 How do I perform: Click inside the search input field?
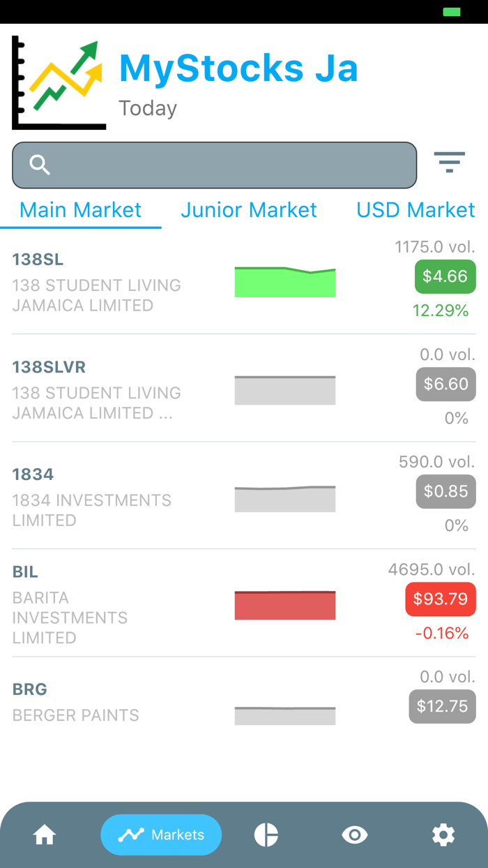(214, 165)
